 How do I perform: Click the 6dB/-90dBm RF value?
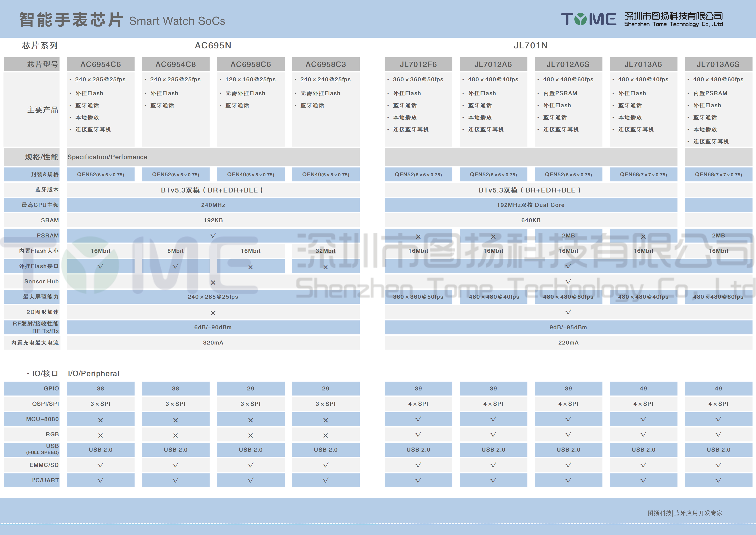213,327
